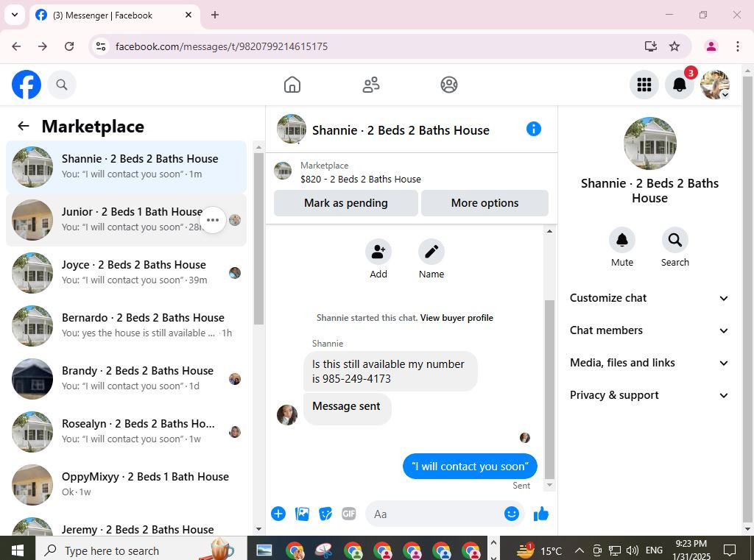The image size is (754, 560).
Task: Search in conversation via Search icon
Action: 674,240
